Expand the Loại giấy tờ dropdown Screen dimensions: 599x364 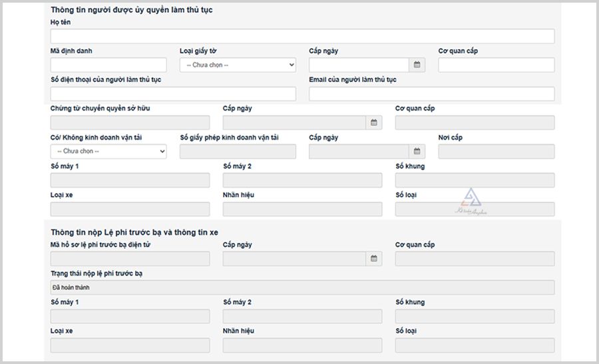(x=238, y=65)
